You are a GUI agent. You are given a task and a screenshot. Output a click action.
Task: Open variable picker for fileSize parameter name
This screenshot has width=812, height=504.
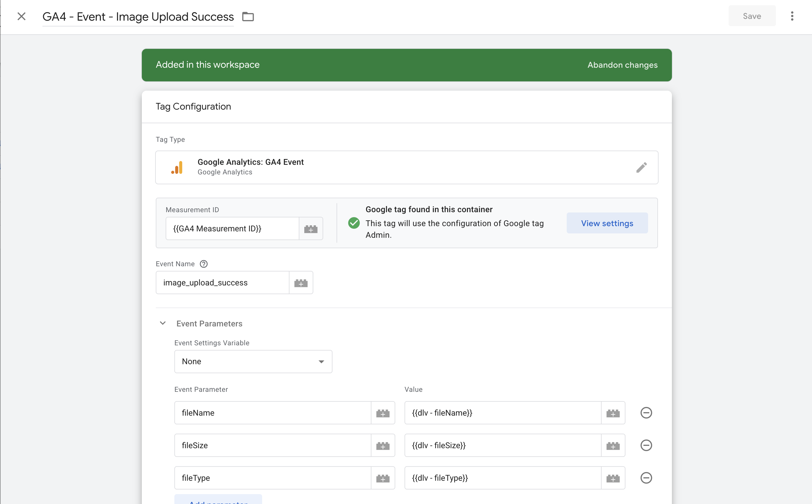coord(383,445)
